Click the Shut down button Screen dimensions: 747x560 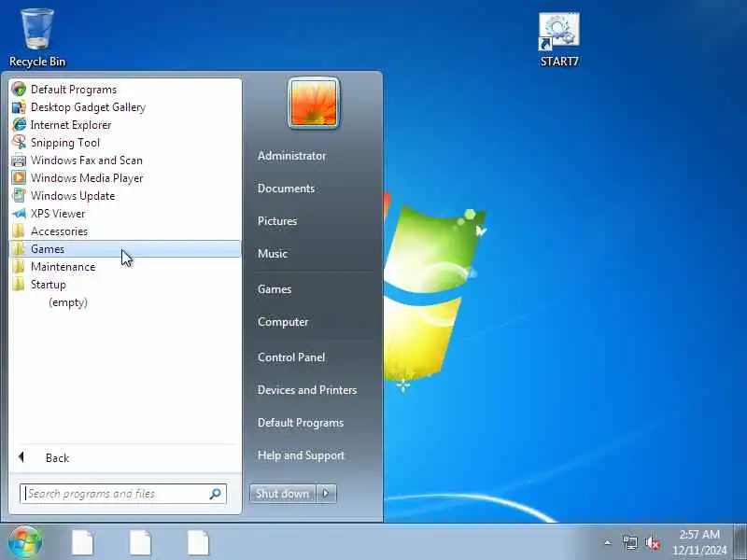point(283,494)
